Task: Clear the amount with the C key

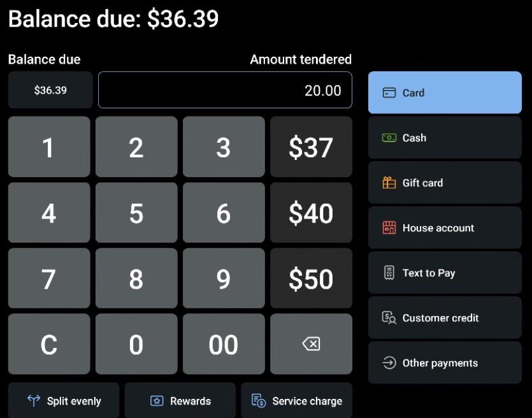Action: click(49, 344)
